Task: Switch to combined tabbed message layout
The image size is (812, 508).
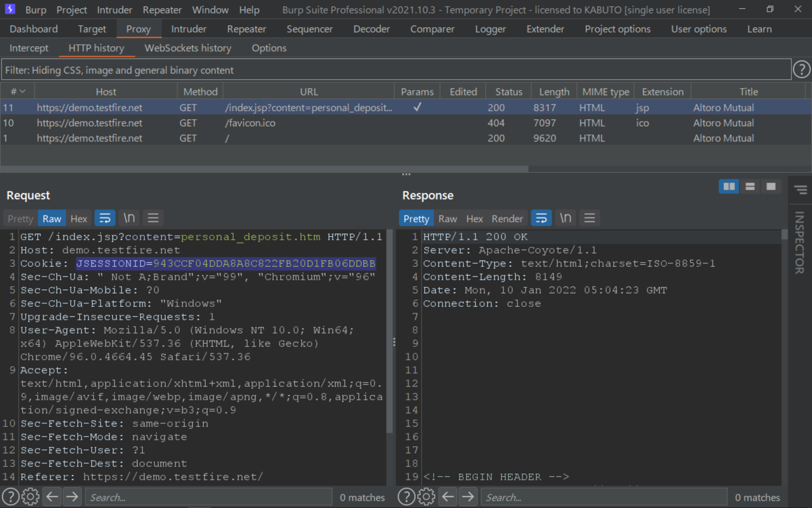Action: tap(770, 186)
